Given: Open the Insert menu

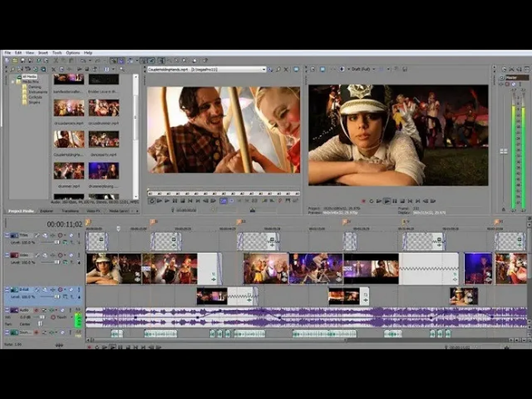Looking at the screenshot, I should pos(43,53).
